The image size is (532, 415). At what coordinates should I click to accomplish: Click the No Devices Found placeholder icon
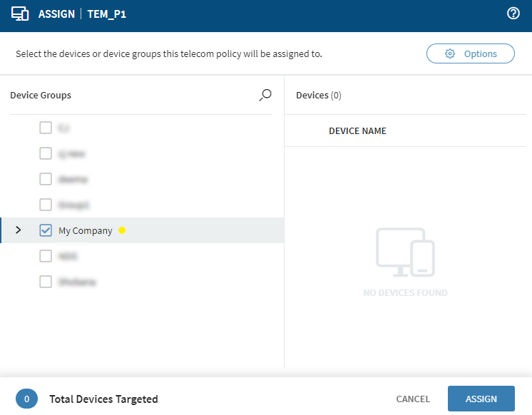[405, 252]
